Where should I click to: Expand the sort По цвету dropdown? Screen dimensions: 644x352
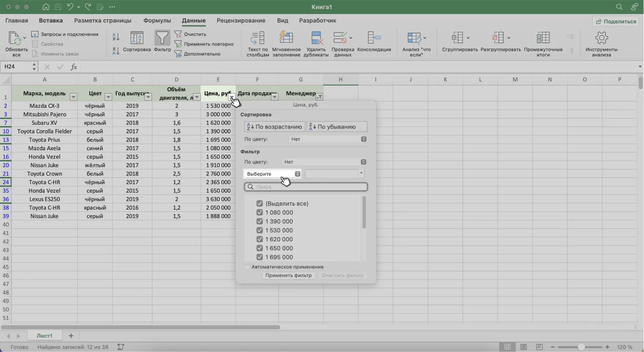tap(328, 139)
